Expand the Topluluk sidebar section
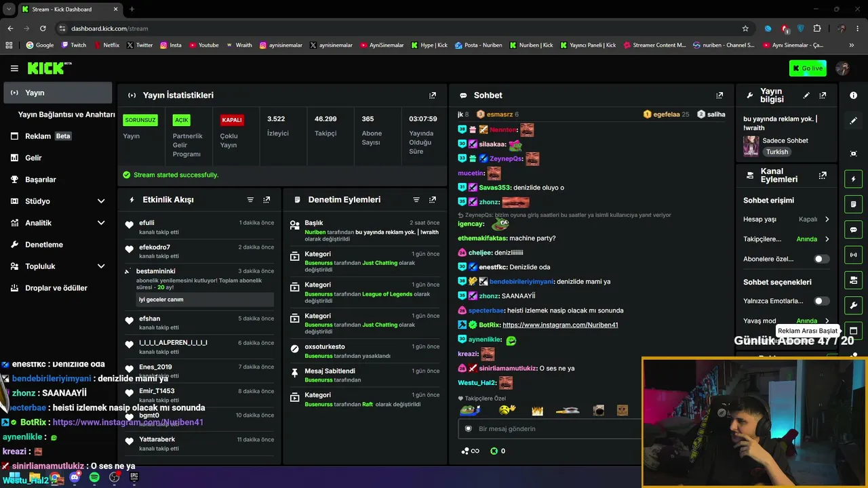 [101, 266]
